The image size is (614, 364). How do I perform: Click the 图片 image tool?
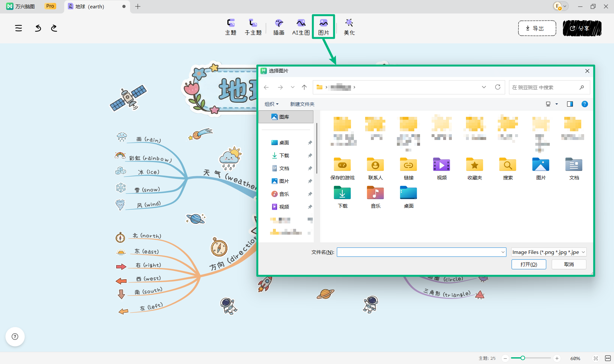point(323,27)
